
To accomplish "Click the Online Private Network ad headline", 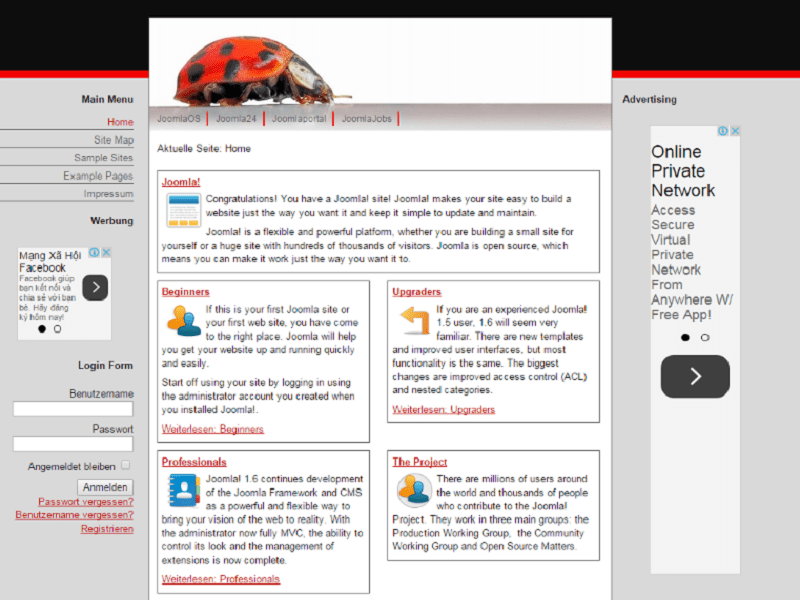I will pyautogui.click(x=683, y=171).
